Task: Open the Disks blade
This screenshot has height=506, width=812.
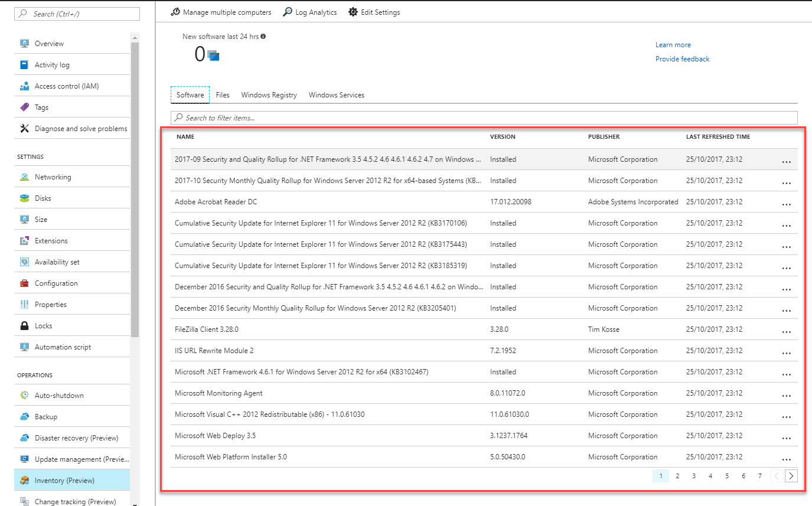Action: click(44, 198)
